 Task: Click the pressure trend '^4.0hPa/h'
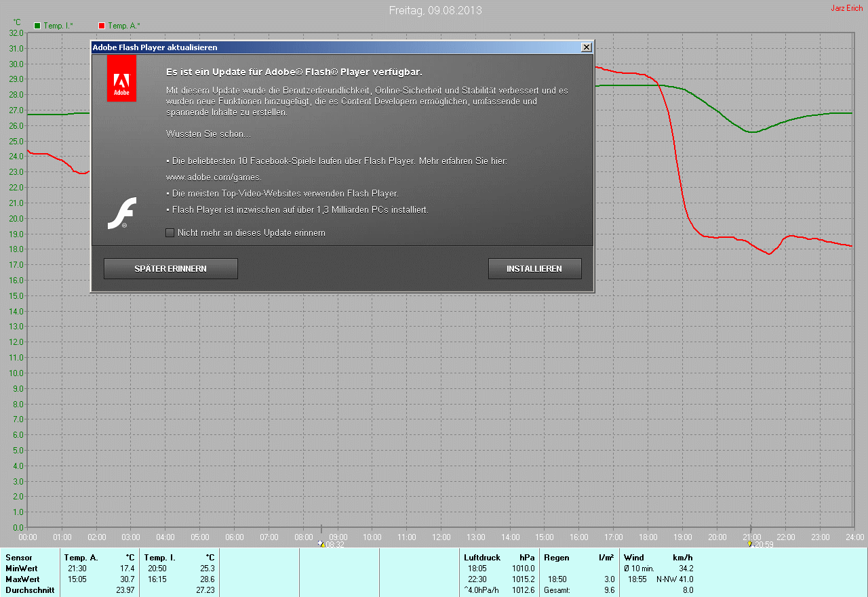click(x=481, y=590)
